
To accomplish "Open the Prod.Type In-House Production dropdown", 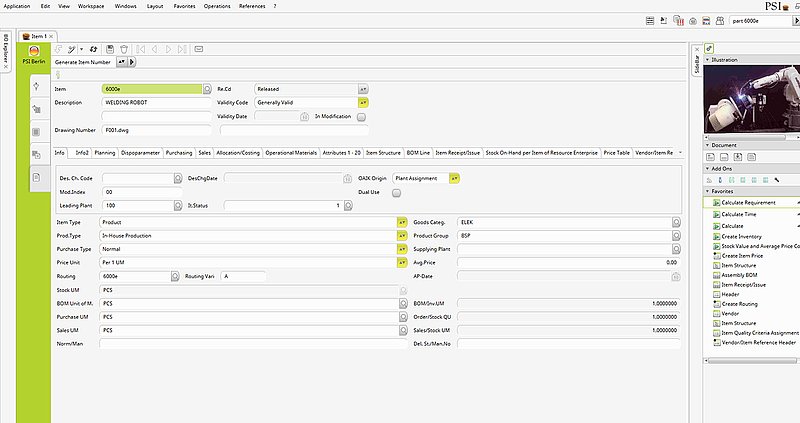I will (x=402, y=236).
